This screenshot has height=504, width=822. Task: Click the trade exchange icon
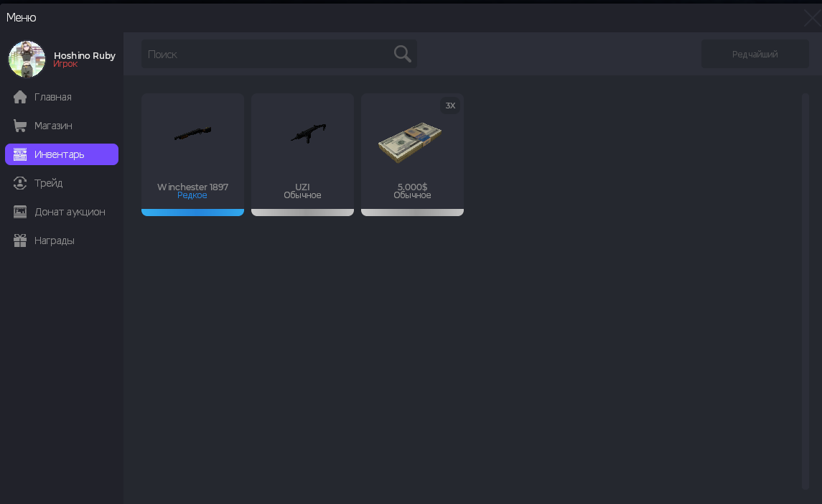coord(20,183)
